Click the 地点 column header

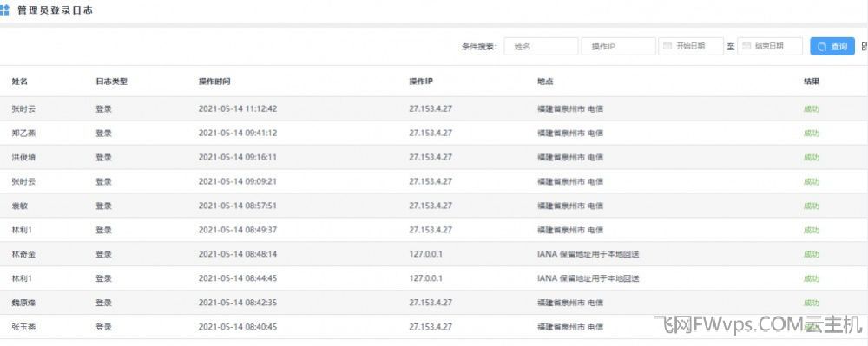(545, 82)
